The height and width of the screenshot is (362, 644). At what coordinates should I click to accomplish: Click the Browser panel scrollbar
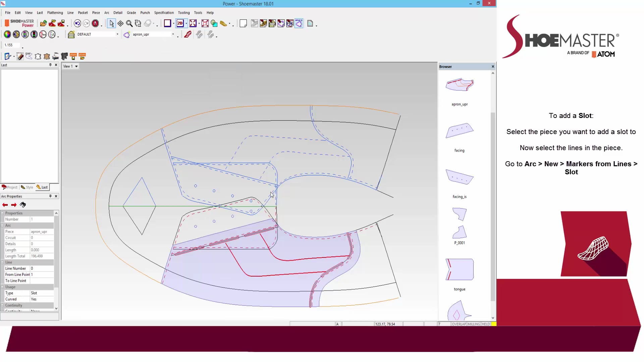point(493,206)
